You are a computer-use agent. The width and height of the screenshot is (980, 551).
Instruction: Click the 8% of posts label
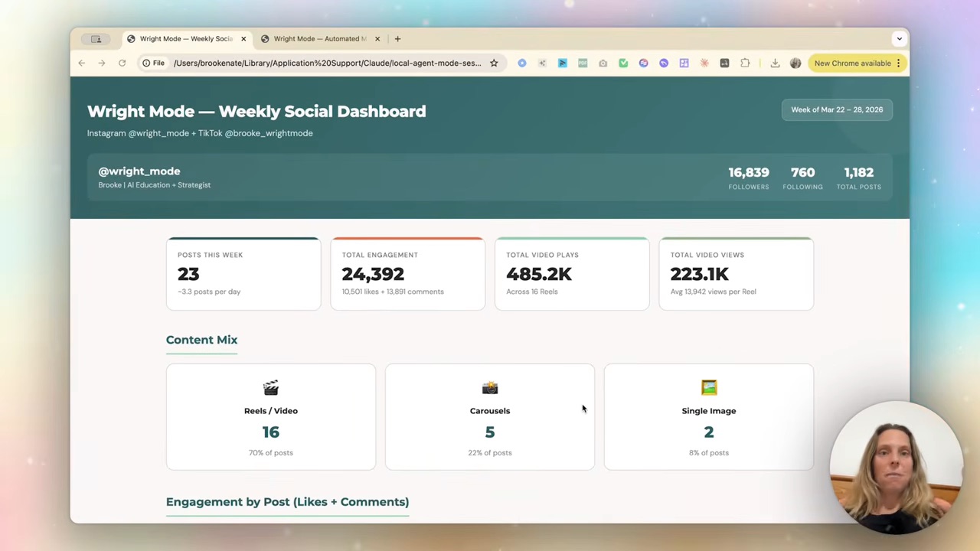pos(709,453)
